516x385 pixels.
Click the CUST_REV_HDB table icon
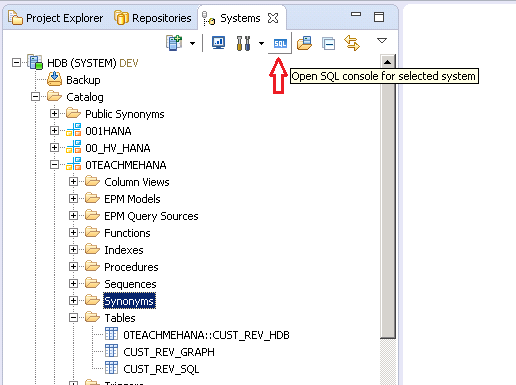pos(111,333)
